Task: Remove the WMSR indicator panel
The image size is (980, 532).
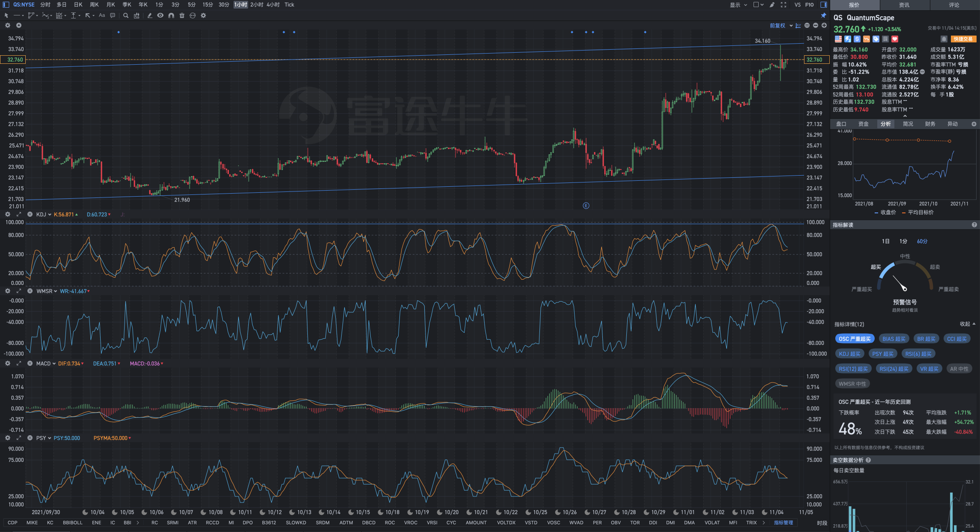Action: click(30, 291)
